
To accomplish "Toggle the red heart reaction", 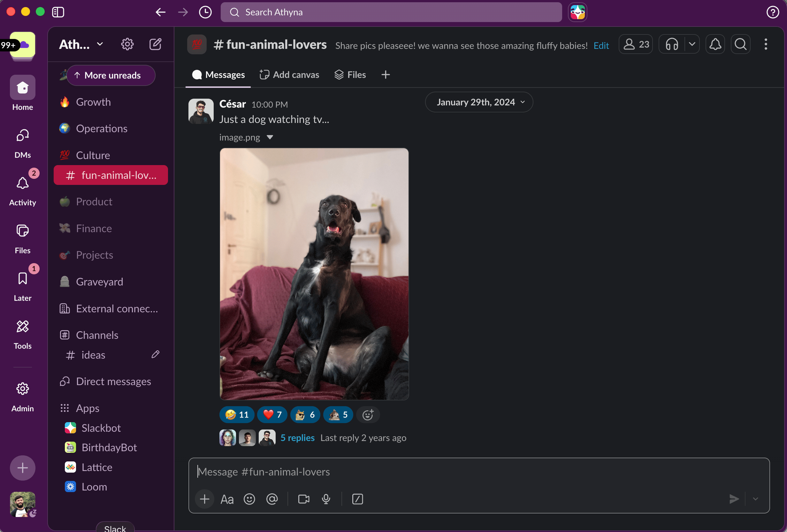I will pos(272,414).
